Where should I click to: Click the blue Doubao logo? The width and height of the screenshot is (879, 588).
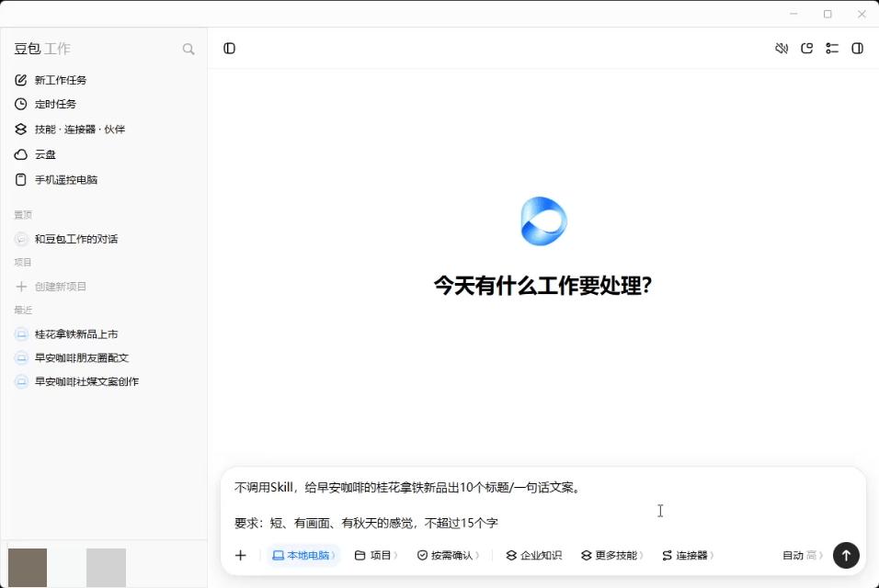point(543,221)
